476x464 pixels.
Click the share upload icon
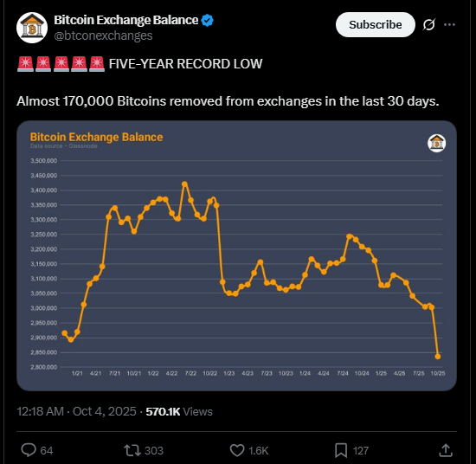click(446, 450)
